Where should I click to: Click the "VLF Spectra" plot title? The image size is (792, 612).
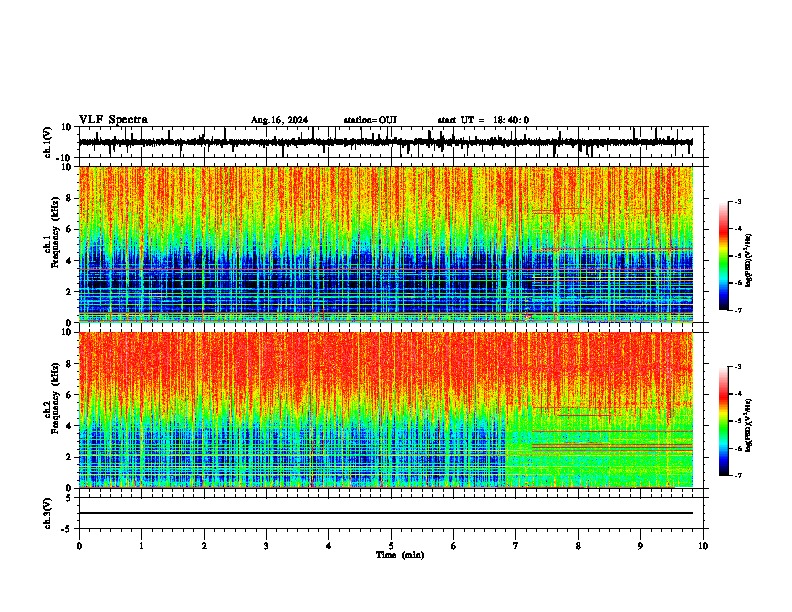pos(113,120)
